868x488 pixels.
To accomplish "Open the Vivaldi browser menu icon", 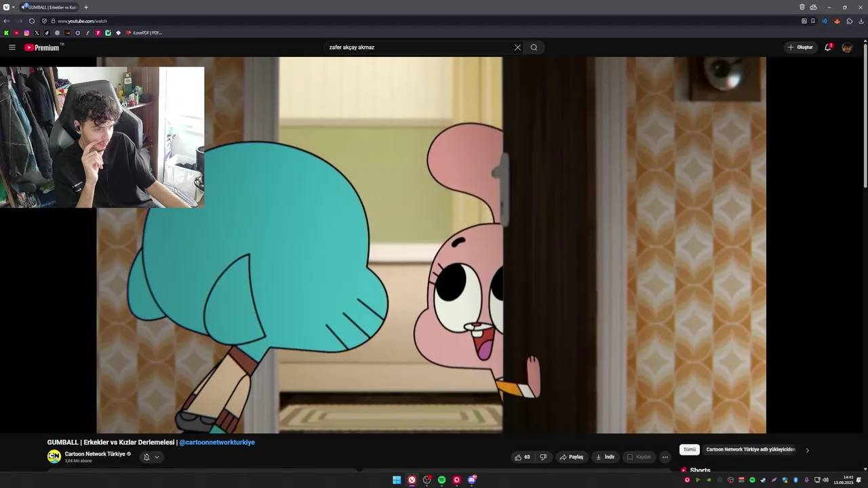I will pos(6,7).
